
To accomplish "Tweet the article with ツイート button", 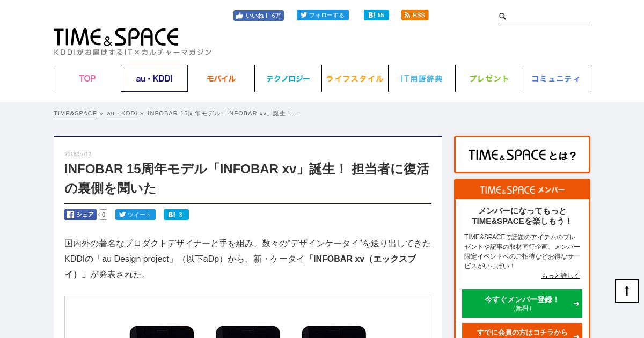I will click(x=135, y=215).
